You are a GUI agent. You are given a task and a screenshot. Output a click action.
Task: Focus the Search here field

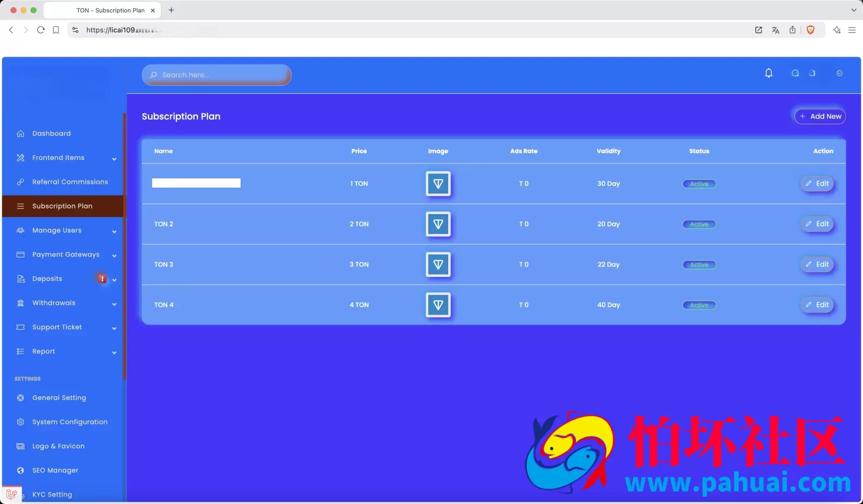coord(216,75)
